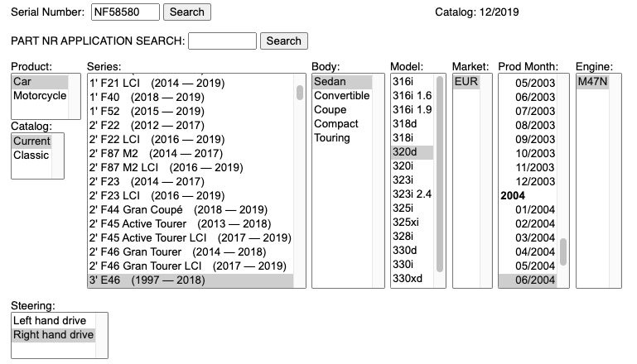Select series 2' F23 (2014 — 2017)

pyautogui.click(x=191, y=182)
